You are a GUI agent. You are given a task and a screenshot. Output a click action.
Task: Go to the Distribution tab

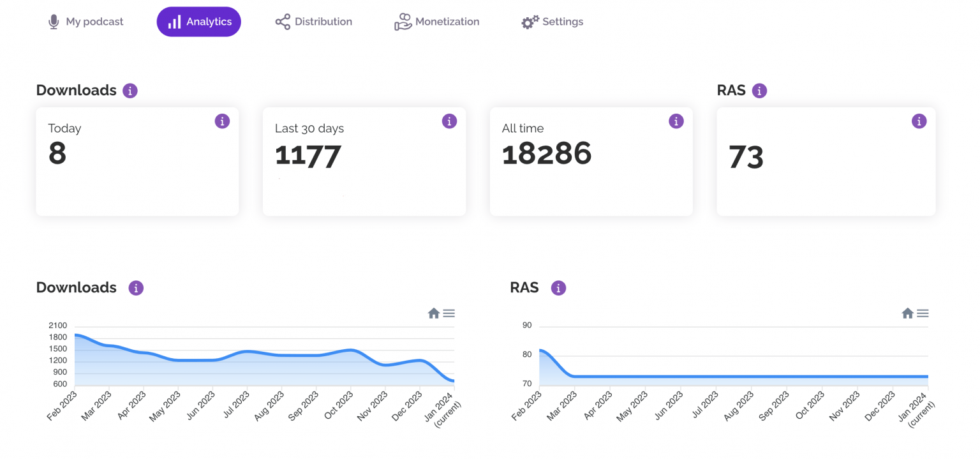(313, 22)
